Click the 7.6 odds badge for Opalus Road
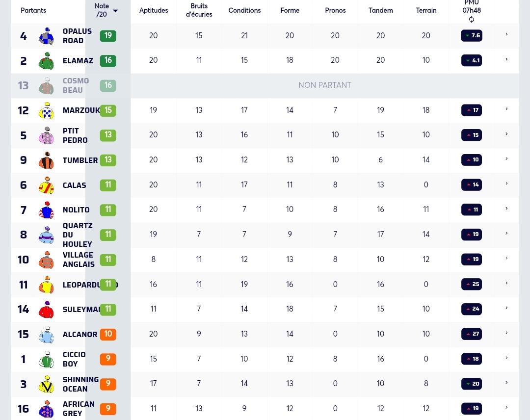 point(472,35)
